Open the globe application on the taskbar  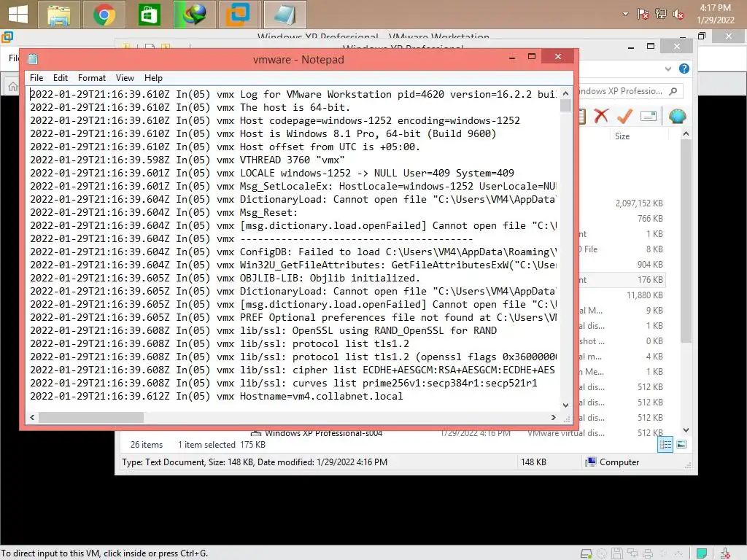pos(194,15)
